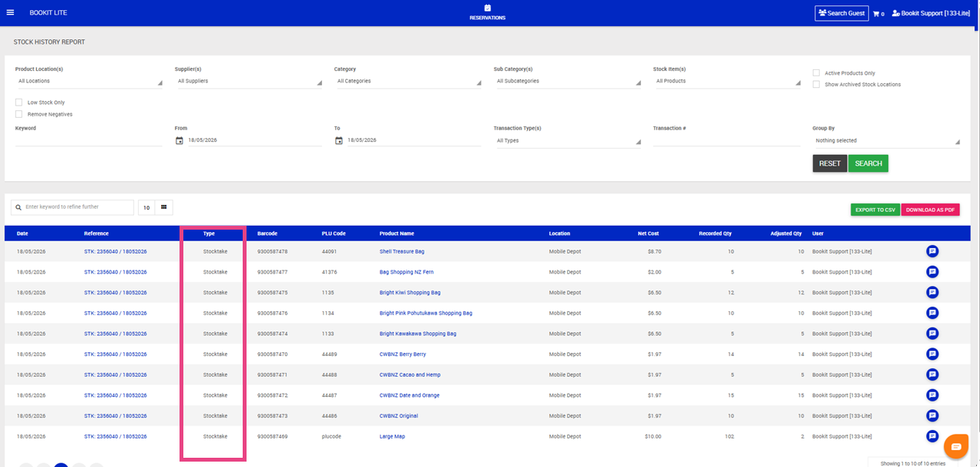Open Transaction Type(s) dropdown
980x467 pixels.
click(x=567, y=141)
